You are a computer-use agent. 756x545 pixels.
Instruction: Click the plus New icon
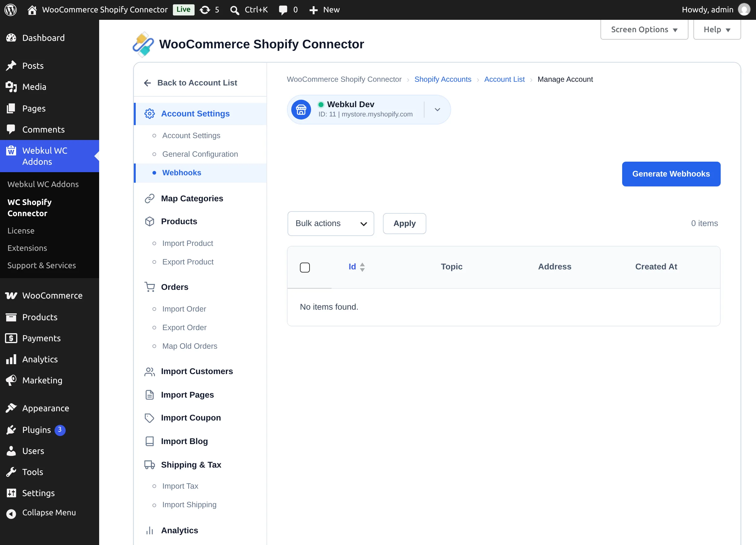313,10
